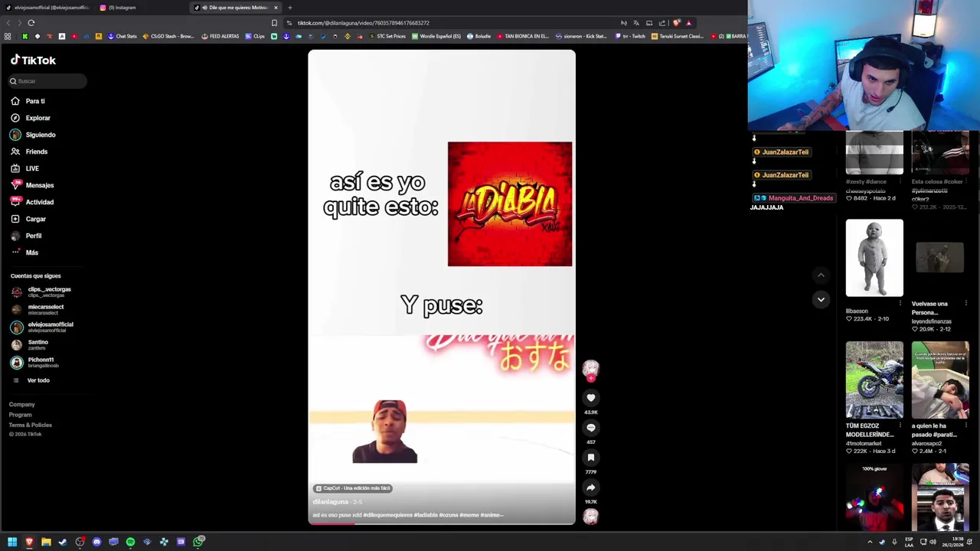Click the dilanlaguna creator name
This screenshot has height=551, width=980.
(330, 502)
